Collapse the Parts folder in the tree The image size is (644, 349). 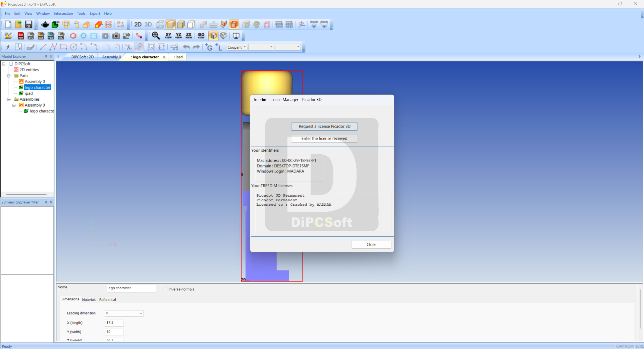coord(9,76)
